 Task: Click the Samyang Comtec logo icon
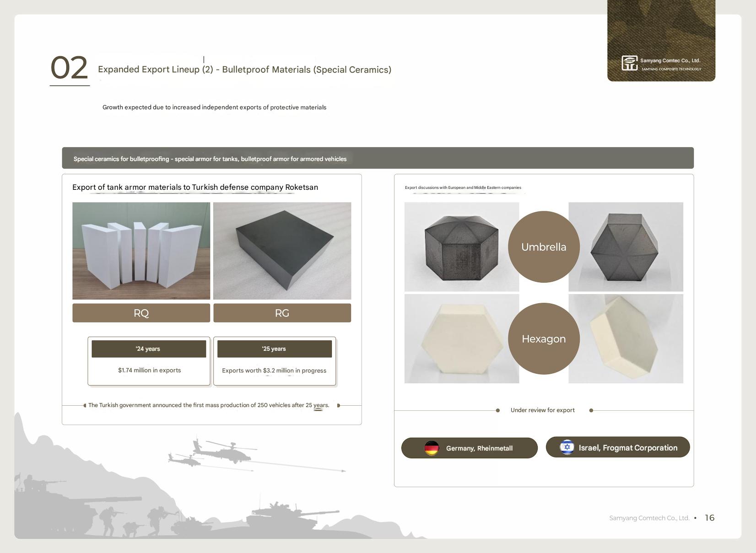point(629,63)
